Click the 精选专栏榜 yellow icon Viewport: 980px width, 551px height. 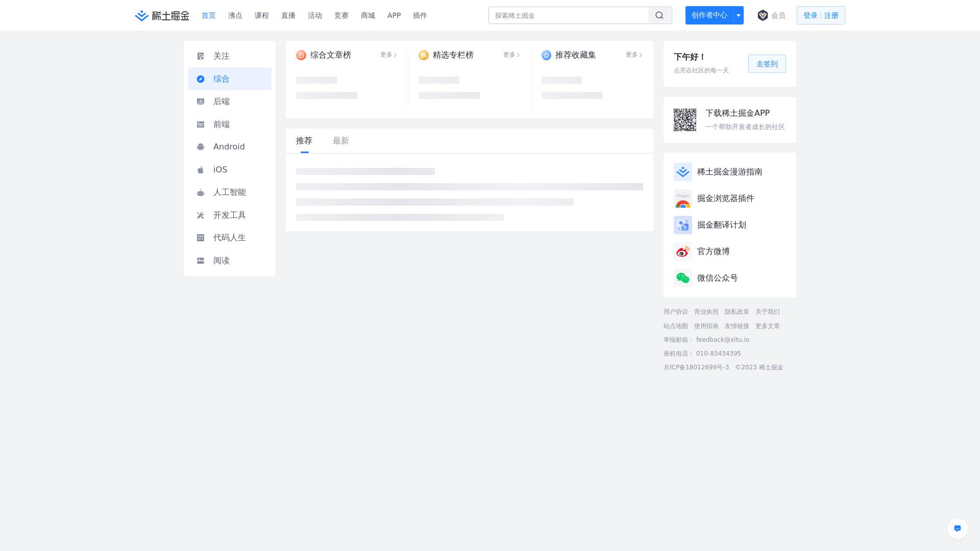click(x=424, y=55)
